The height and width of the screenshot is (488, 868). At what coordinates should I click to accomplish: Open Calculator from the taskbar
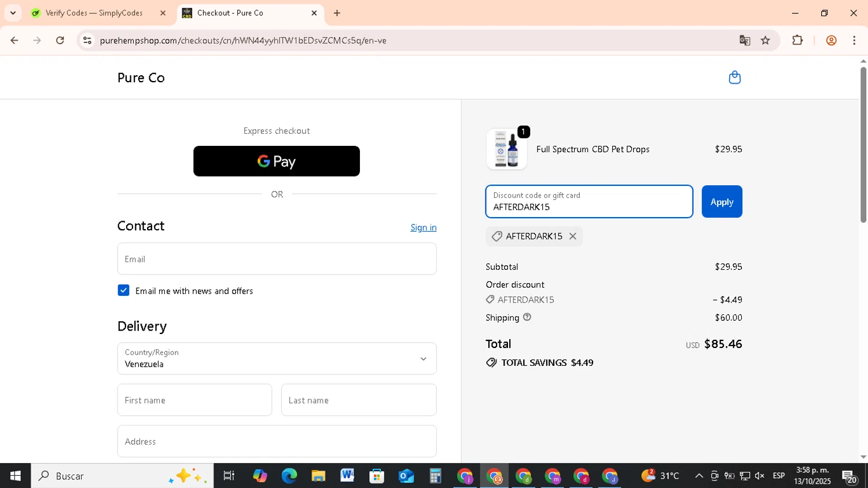(x=435, y=476)
